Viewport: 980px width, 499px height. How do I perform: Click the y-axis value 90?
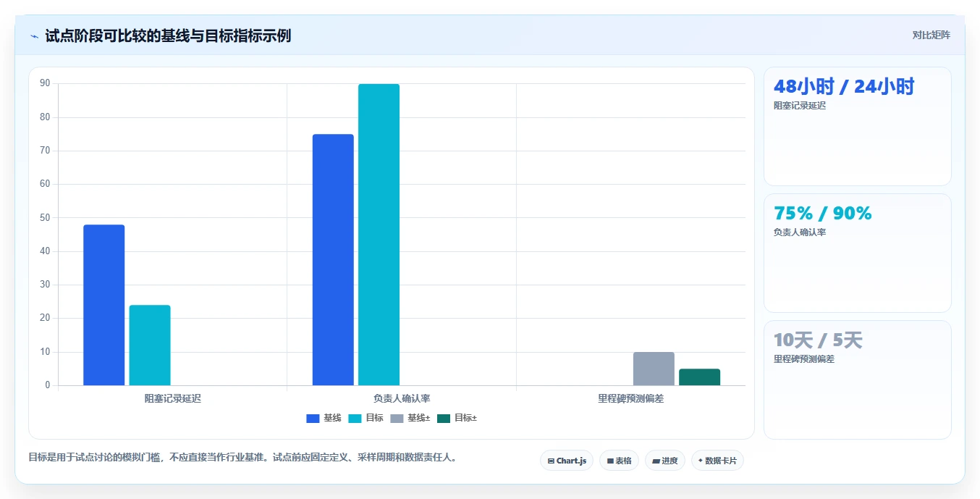pyautogui.click(x=45, y=83)
